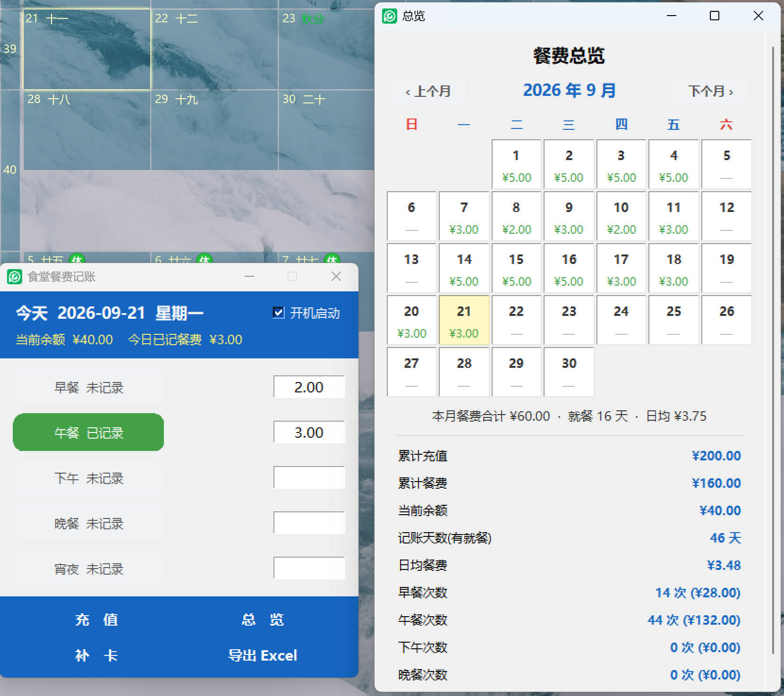Click desktop calendar date 23 秋分

327,49
